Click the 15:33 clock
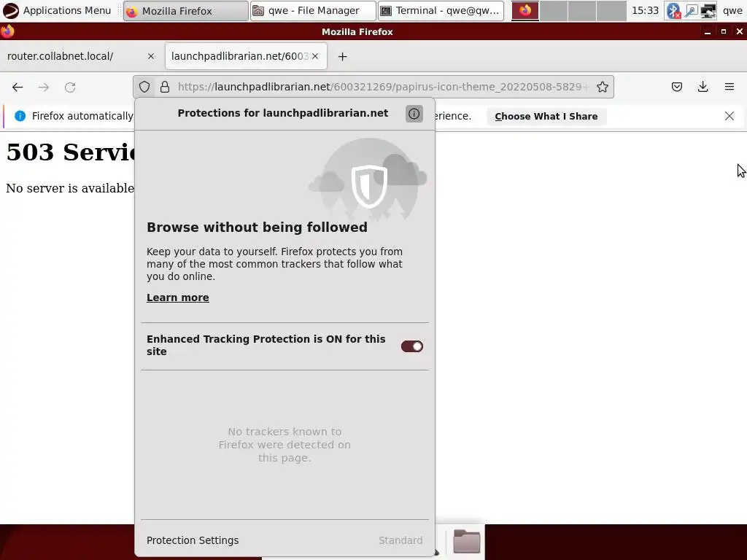The width and height of the screenshot is (747, 560). tap(645, 10)
